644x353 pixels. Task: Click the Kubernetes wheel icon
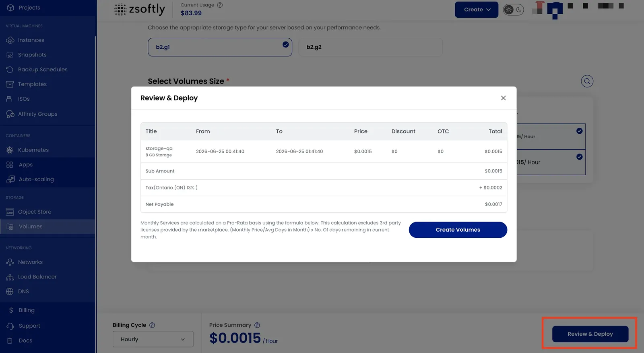tap(10, 150)
